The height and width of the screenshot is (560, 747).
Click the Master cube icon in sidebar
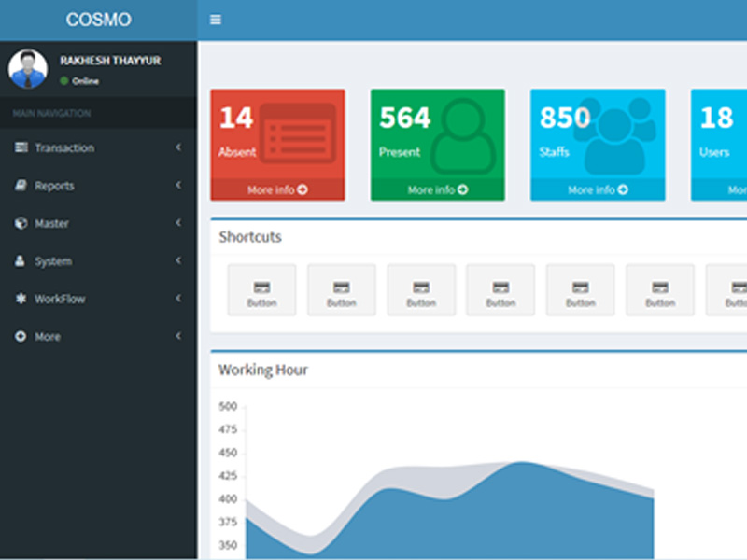(x=21, y=224)
